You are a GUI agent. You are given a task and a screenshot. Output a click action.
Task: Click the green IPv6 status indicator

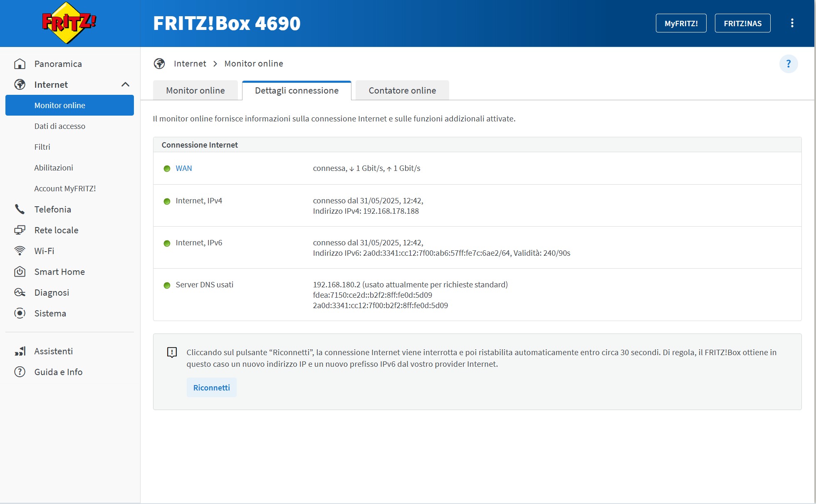click(x=167, y=243)
